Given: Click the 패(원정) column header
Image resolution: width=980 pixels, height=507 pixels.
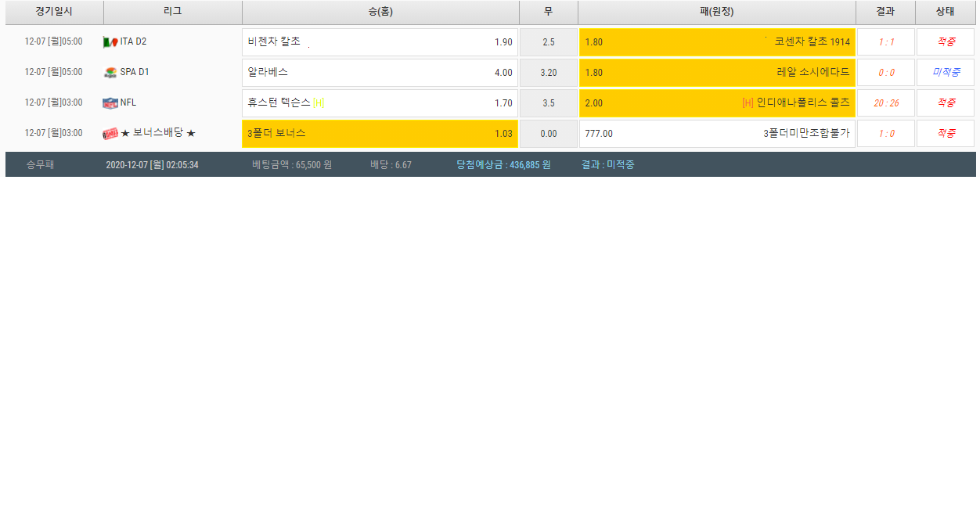Looking at the screenshot, I should coord(716,12).
